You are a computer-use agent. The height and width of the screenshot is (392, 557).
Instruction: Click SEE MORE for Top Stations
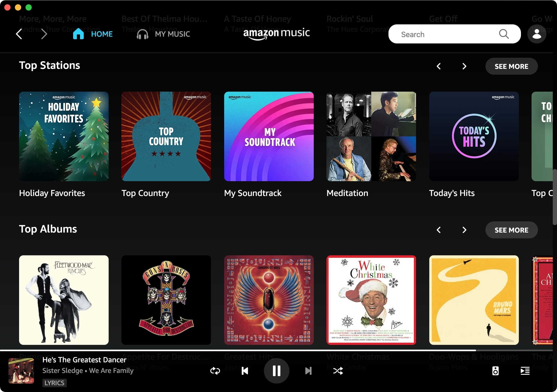[511, 66]
